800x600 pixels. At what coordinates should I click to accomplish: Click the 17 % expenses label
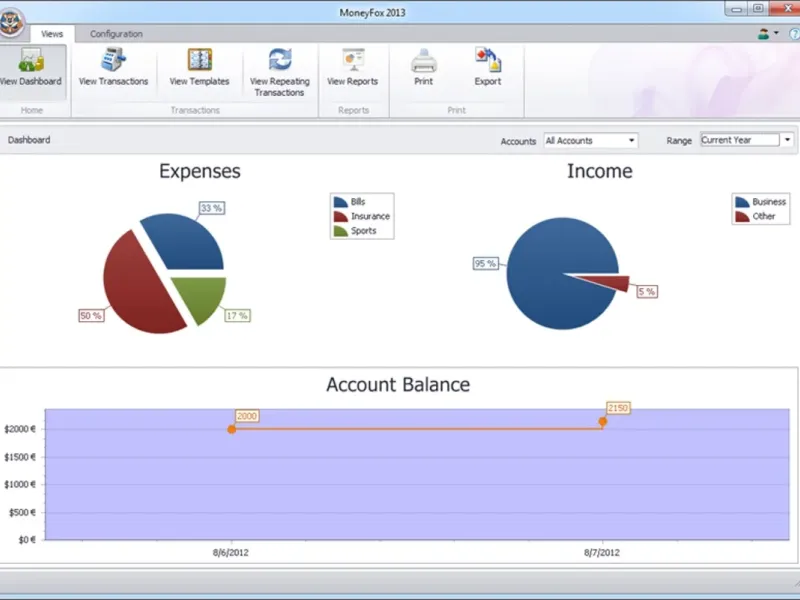(237, 316)
